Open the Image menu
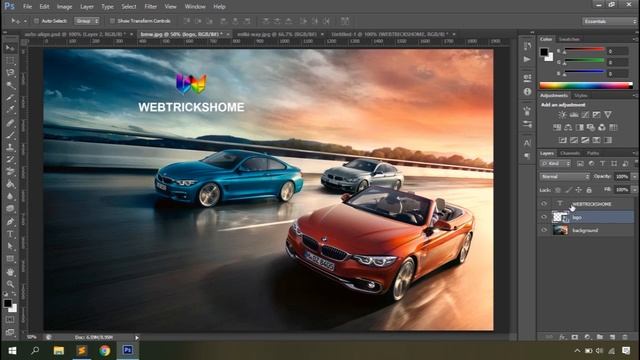 pos(64,7)
